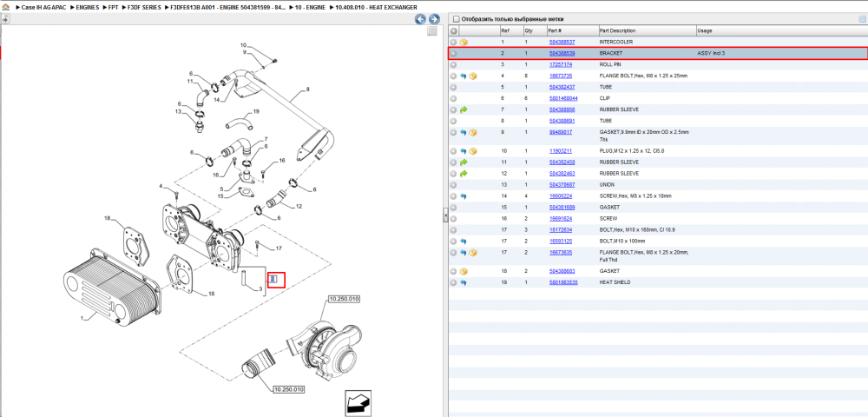This screenshot has width=868, height=417.
Task: Sort by the Usage column header
Action: (x=782, y=31)
